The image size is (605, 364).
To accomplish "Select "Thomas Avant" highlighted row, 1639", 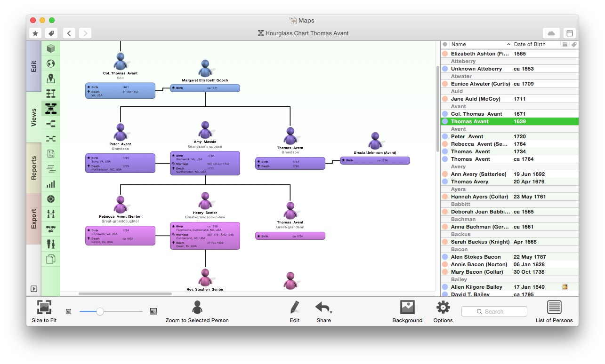I will coord(509,121).
